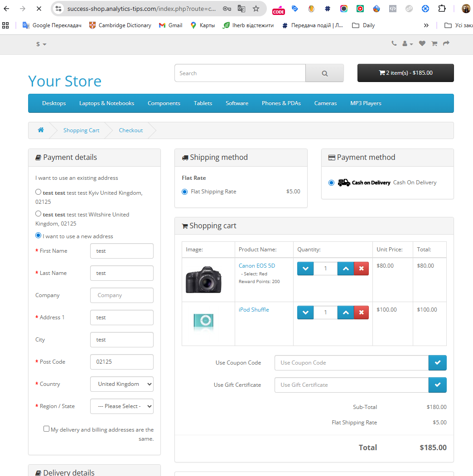Click the Your Store logo link
Image resolution: width=473 pixels, height=476 pixels.
click(x=65, y=81)
